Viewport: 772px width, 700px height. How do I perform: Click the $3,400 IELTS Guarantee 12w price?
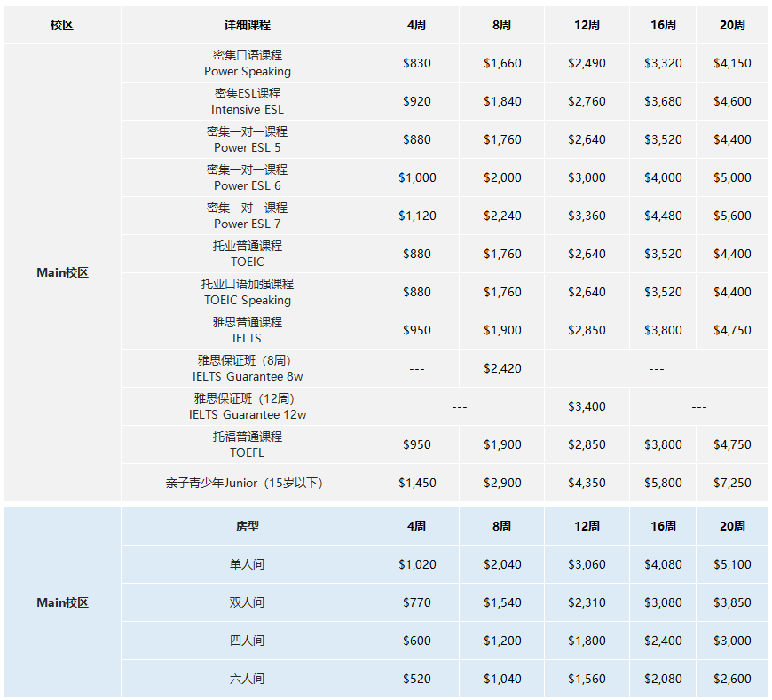[x=587, y=406]
